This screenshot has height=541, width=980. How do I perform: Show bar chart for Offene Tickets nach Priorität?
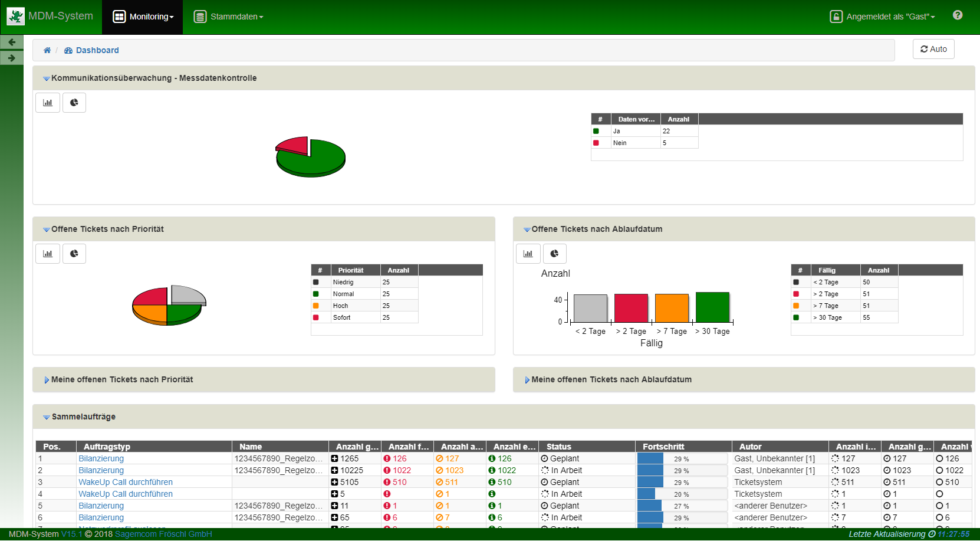(48, 254)
